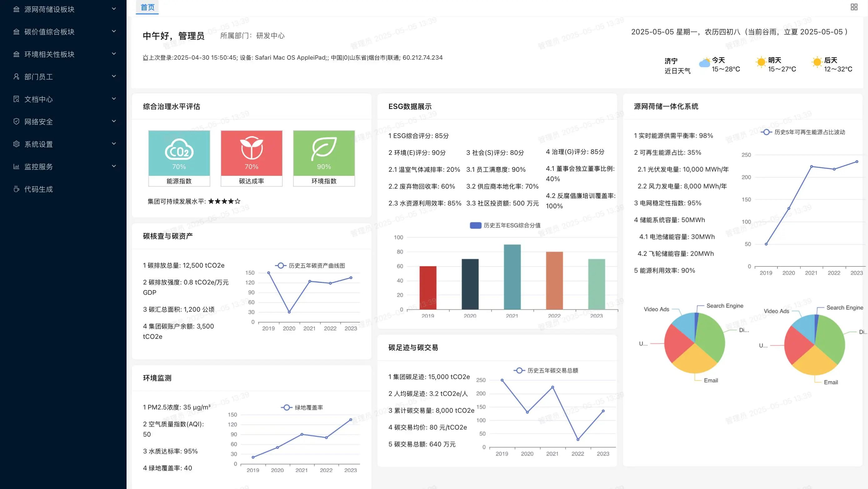Viewport: 868px width, 489px height.
Task: Expand the 源网荷储设板块 menu chevron
Action: click(x=114, y=9)
